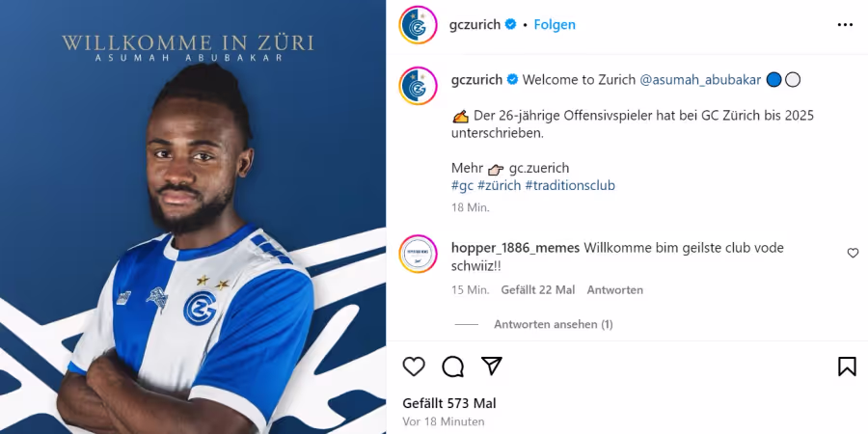This screenshot has width=868, height=434.
Task: Expand replies with Antworten ansehen (1)
Action: (553, 324)
